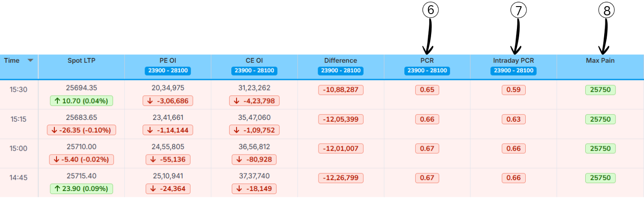
Task: Click the Time column sort arrow
Action: click(x=30, y=61)
